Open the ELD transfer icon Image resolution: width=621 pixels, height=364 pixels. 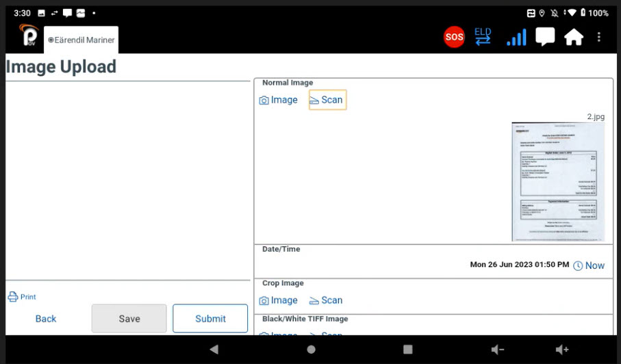click(x=483, y=36)
